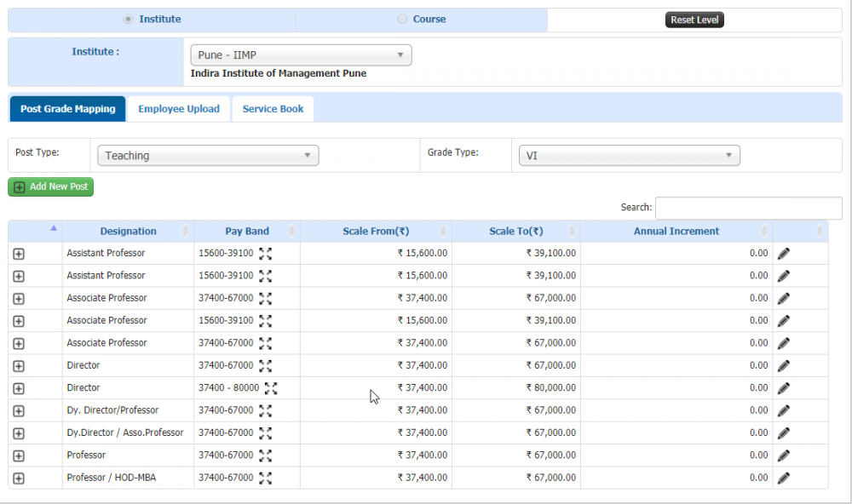Image resolution: width=852 pixels, height=504 pixels.
Task: Expand the Director 37400 - 80000 row
Action: click(x=19, y=388)
